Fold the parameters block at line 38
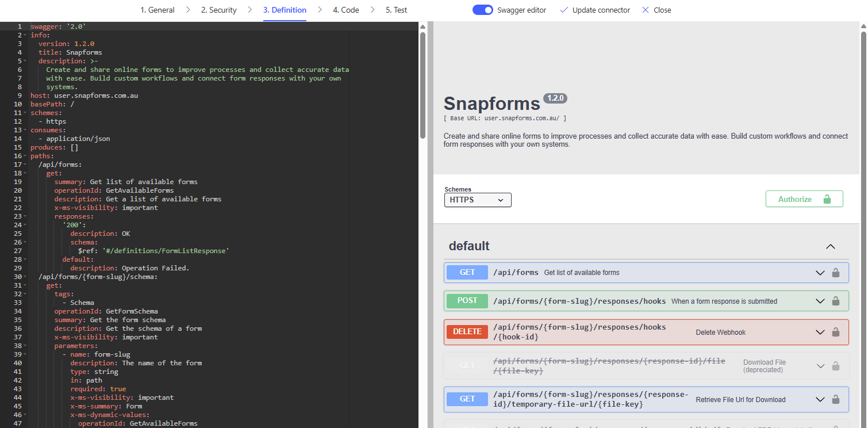The image size is (868, 428). click(x=25, y=346)
